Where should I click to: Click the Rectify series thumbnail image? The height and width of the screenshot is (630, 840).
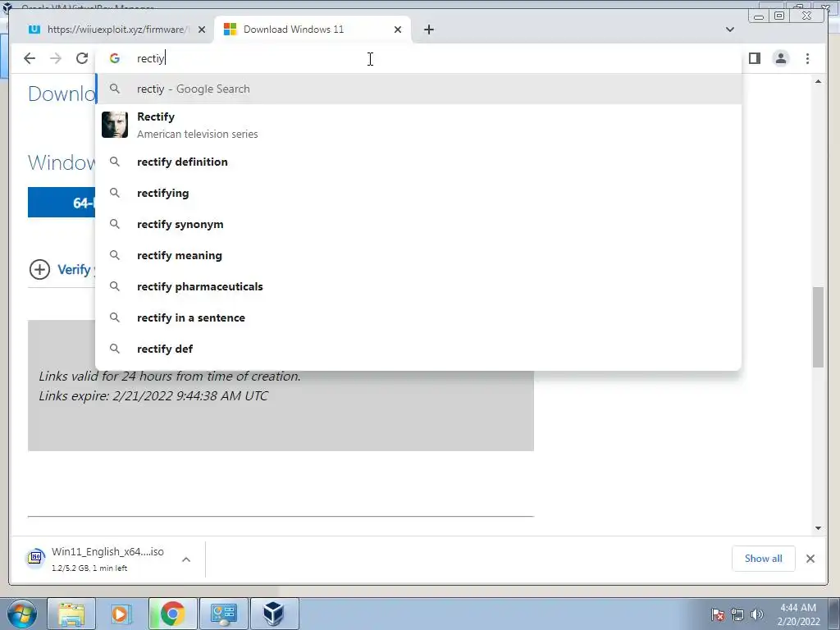[x=115, y=125]
